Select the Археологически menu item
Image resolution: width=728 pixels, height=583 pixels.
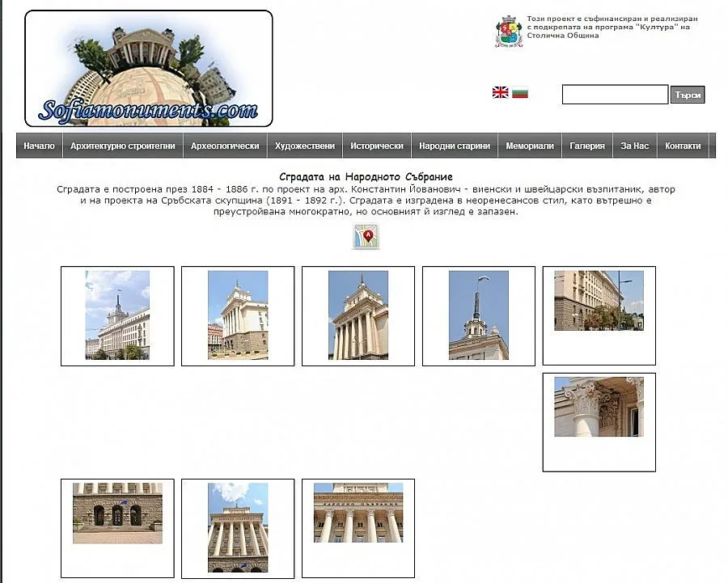(225, 146)
